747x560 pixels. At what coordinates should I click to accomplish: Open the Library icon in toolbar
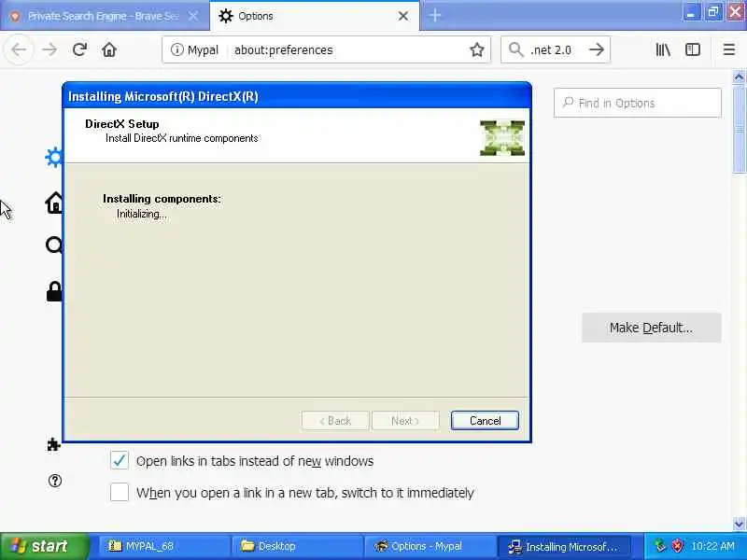point(663,49)
